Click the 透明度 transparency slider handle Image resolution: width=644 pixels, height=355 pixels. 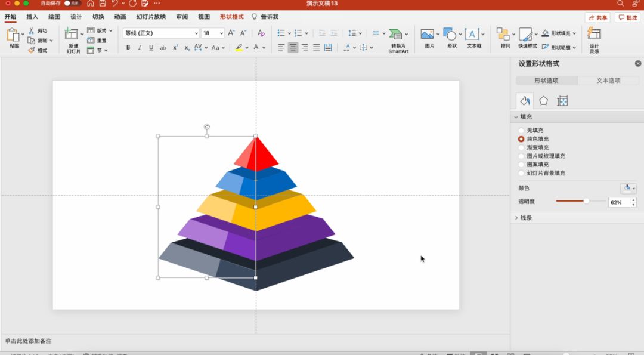click(586, 201)
